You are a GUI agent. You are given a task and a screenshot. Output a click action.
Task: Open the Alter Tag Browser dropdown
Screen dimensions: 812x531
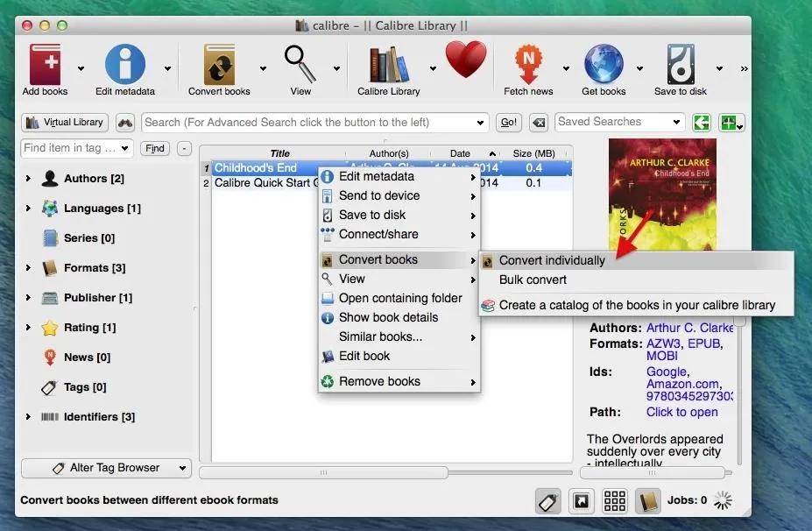106,468
